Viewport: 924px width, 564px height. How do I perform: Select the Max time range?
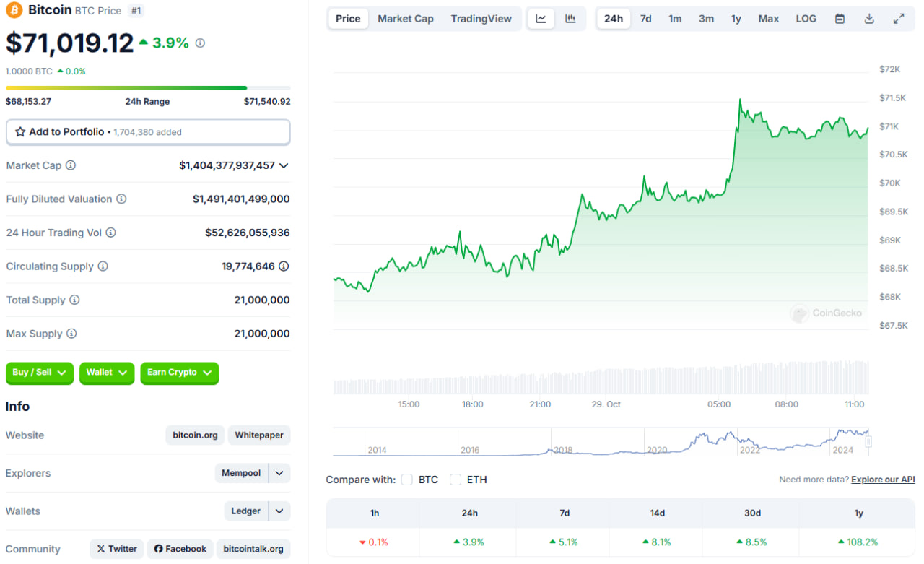(x=769, y=19)
